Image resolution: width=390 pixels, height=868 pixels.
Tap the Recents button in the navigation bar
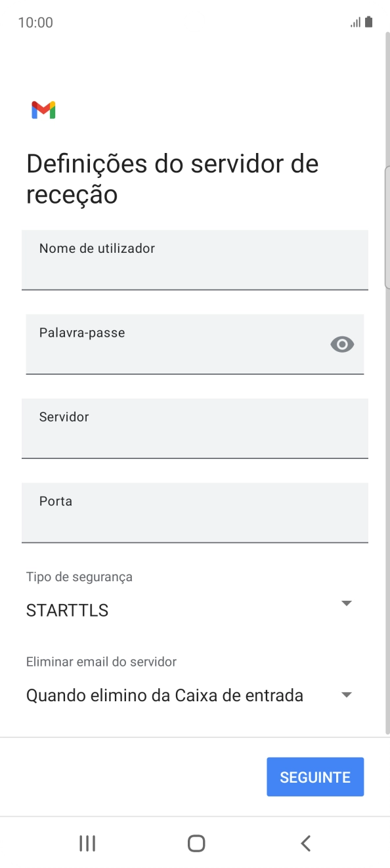pyautogui.click(x=87, y=843)
